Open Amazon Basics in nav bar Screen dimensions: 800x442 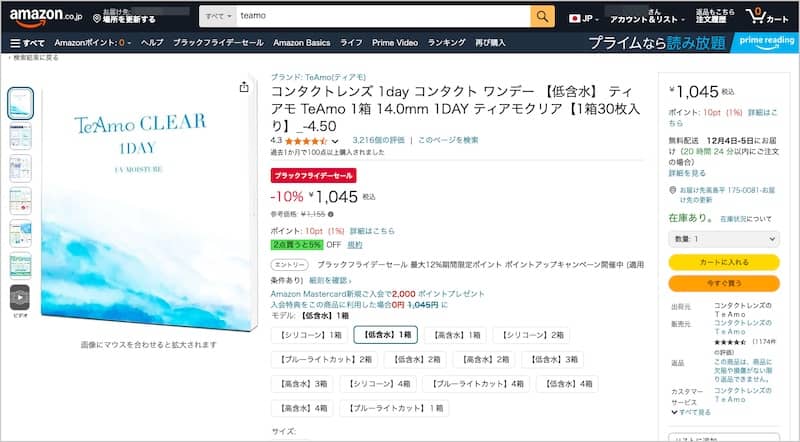tap(302, 43)
